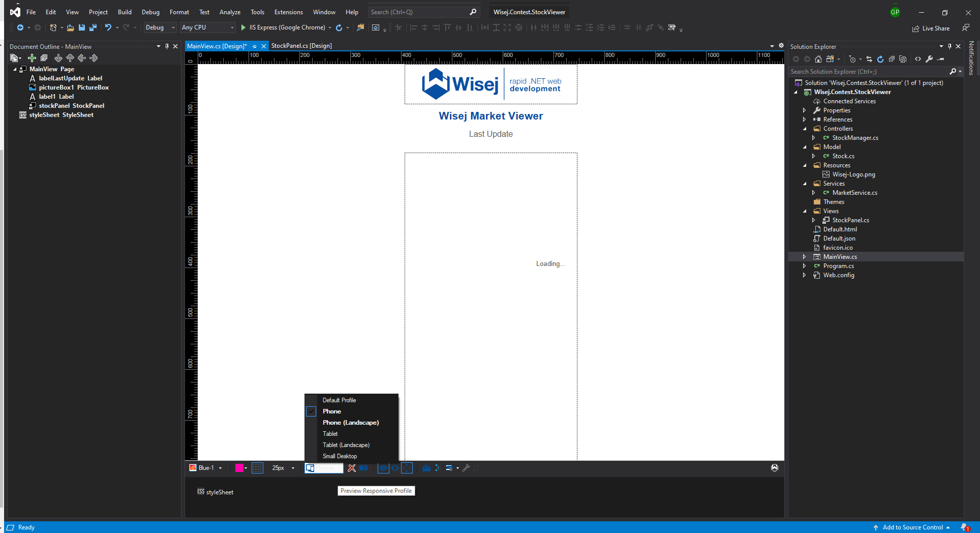Sync with Active Document in Solution Explorer
Viewport: 980px width, 533px height.
(x=869, y=59)
